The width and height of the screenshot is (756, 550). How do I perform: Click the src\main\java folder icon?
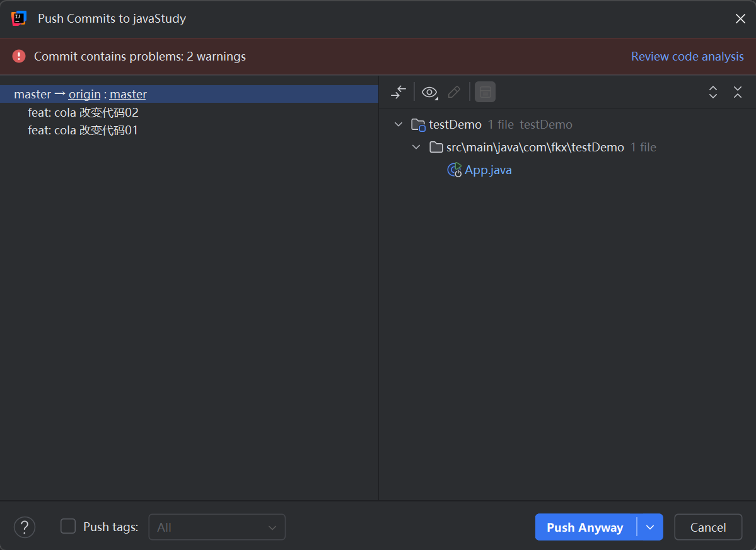point(436,147)
